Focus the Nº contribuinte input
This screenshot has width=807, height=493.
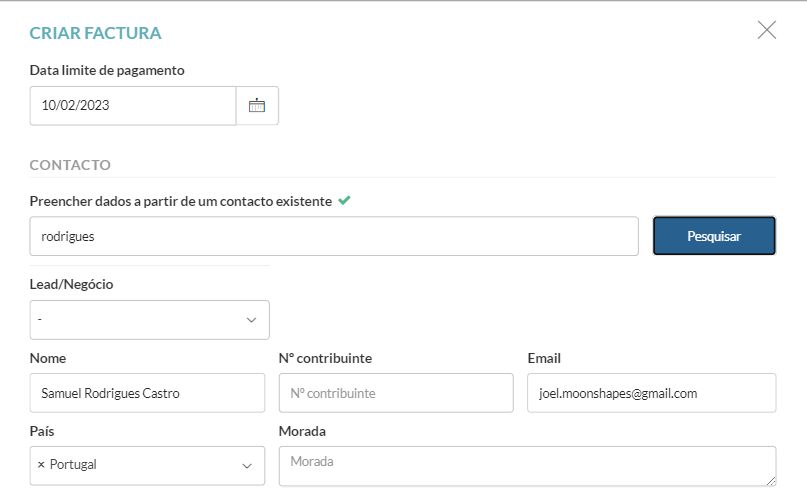pos(396,393)
